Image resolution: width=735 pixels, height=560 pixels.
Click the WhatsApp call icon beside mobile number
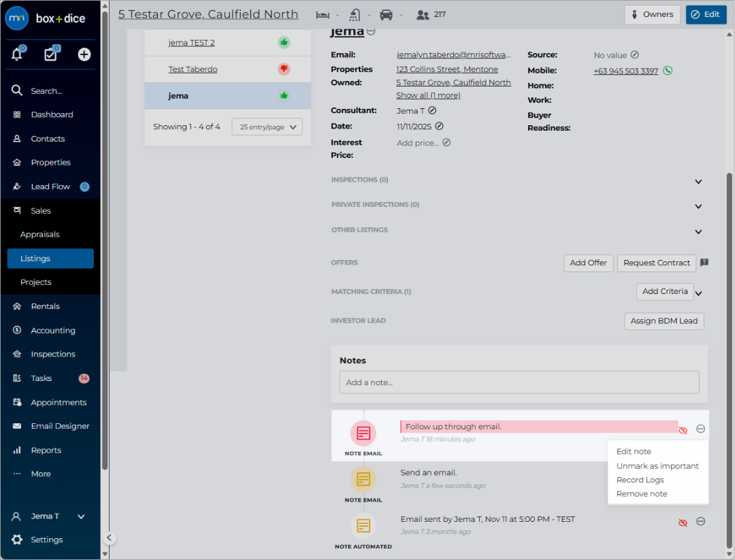click(x=668, y=71)
